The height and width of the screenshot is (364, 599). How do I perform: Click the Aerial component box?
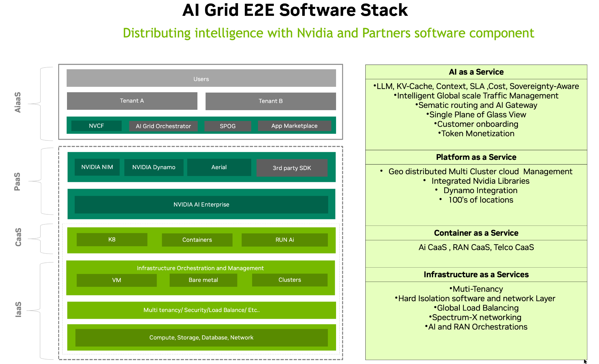tap(219, 167)
